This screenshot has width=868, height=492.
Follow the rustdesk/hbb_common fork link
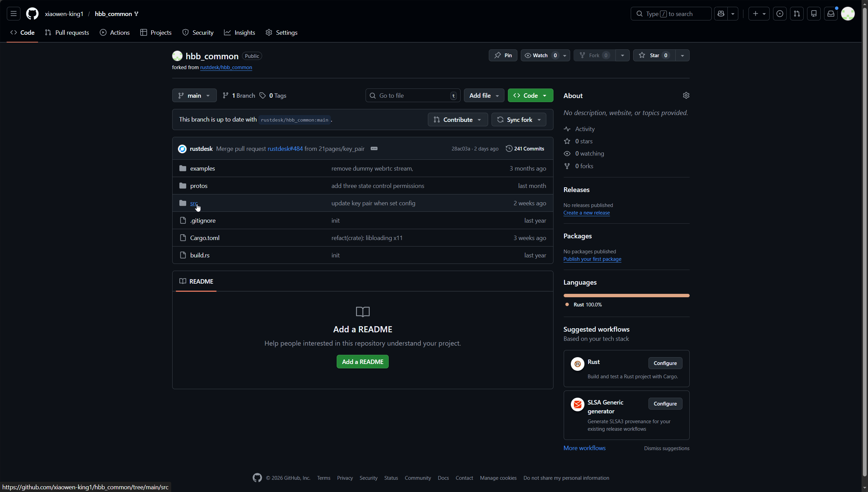coord(226,67)
